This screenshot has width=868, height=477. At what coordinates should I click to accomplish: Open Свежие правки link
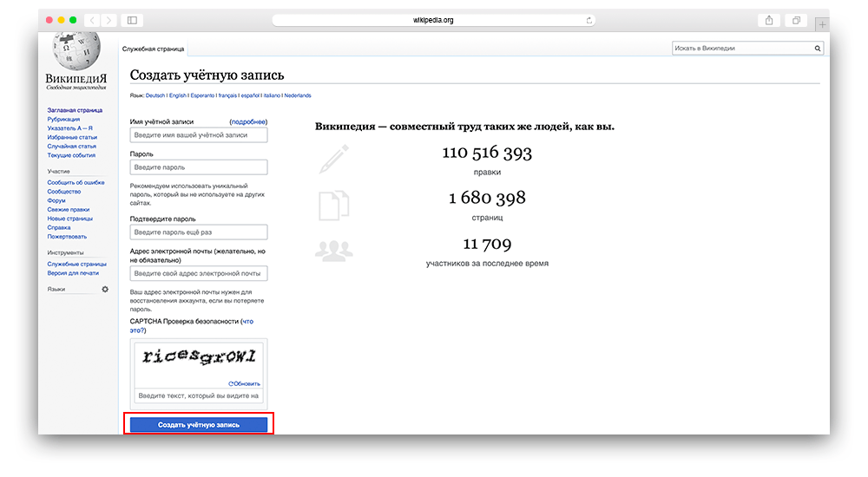point(68,210)
